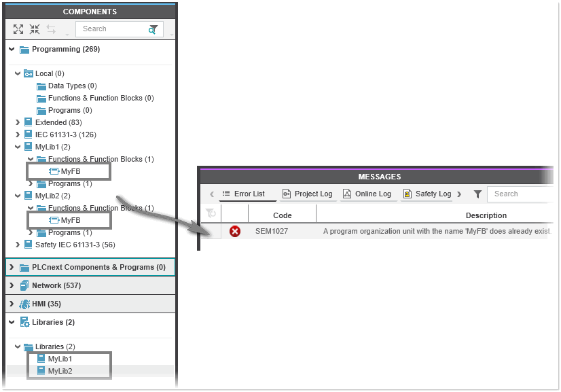Select MyLib1 in the Libraries tree
Screen dimensions: 561x392
click(60, 359)
